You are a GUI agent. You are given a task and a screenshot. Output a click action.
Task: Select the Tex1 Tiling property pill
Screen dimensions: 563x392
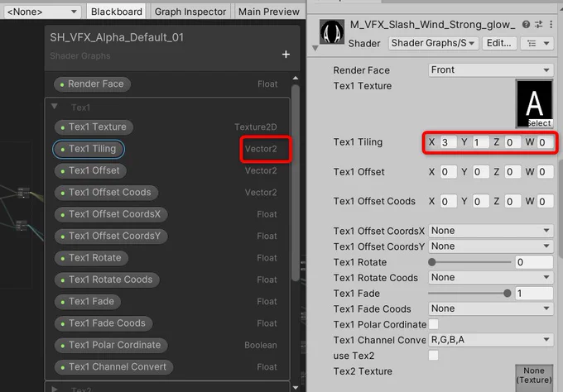click(89, 149)
